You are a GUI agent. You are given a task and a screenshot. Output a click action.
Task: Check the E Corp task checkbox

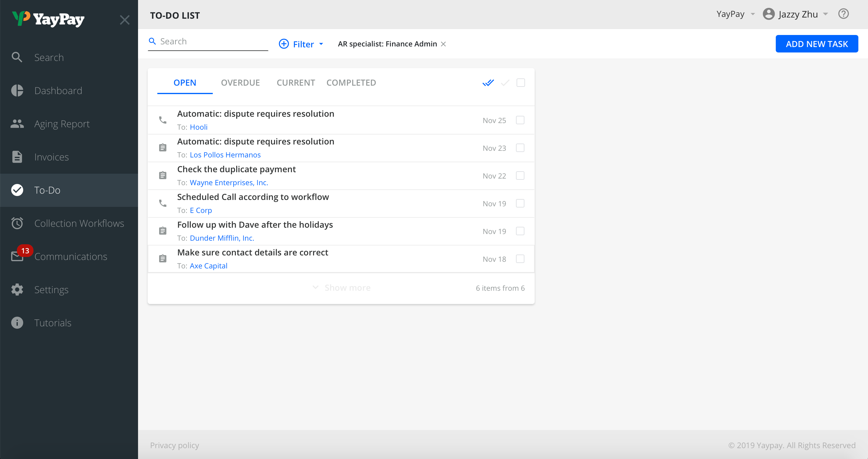click(520, 203)
